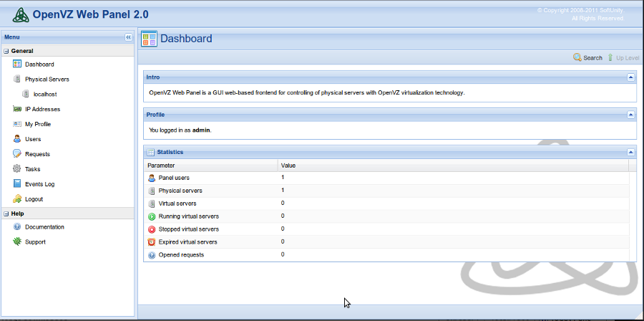Viewport: 644px width, 321px height.
Task: Select the Opened requests row text
Action: tap(181, 255)
